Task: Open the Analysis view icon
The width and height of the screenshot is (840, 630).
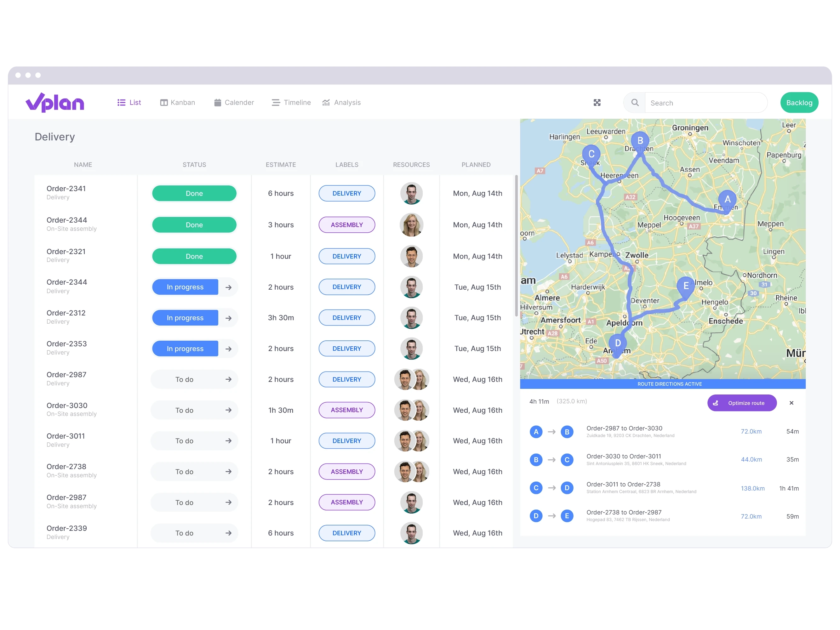Action: point(327,103)
